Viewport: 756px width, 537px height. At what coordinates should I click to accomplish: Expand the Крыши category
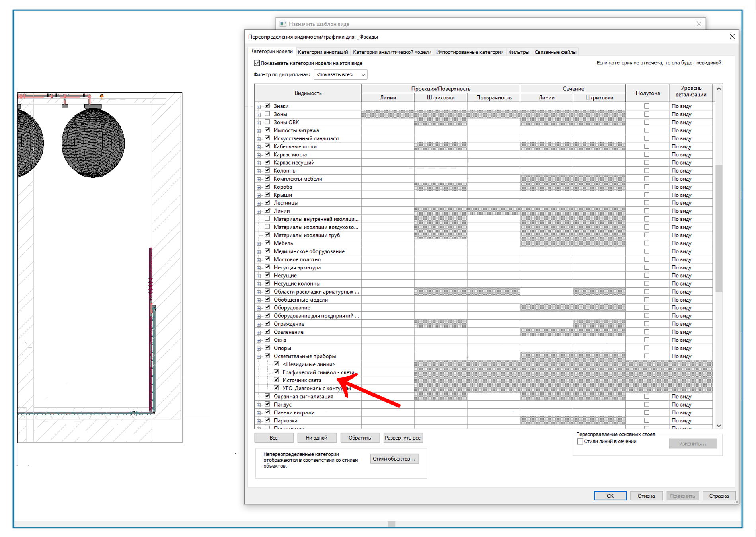(x=259, y=195)
